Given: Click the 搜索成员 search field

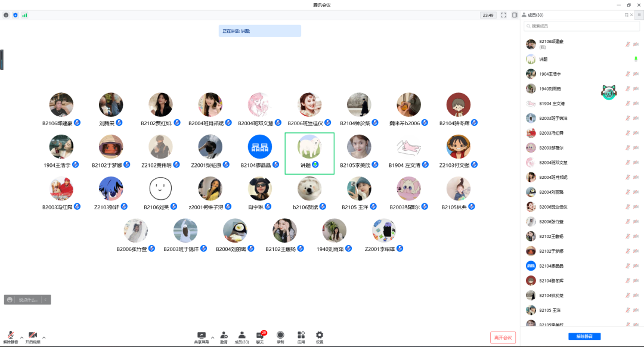Looking at the screenshot, I should (581, 26).
